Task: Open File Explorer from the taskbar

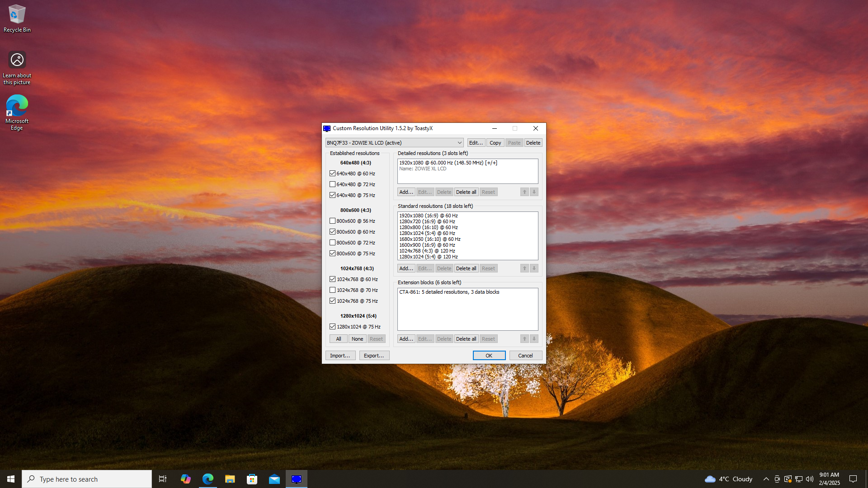Action: pyautogui.click(x=230, y=479)
